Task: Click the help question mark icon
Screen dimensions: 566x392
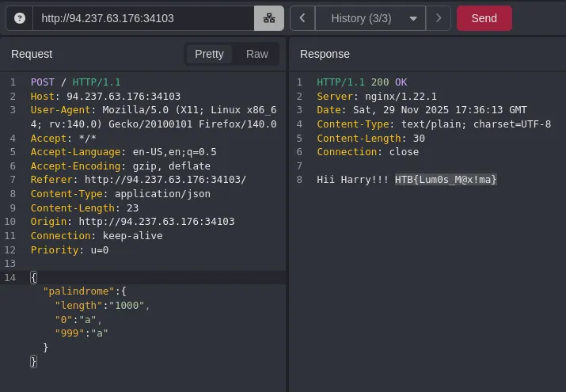Action: (x=20, y=18)
